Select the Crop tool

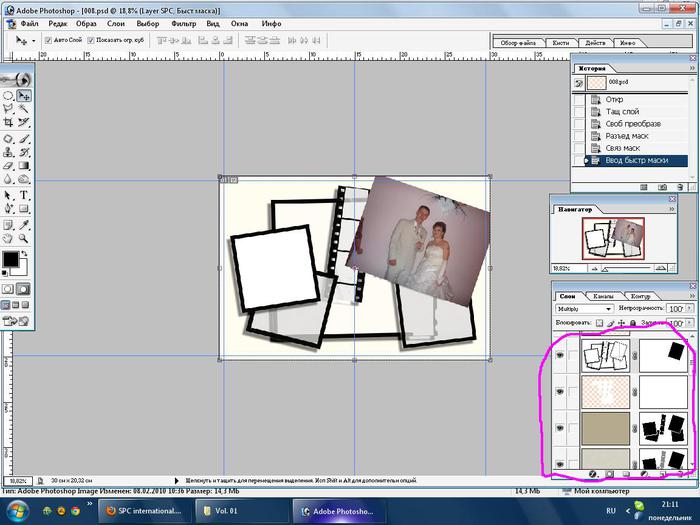pyautogui.click(x=8, y=122)
